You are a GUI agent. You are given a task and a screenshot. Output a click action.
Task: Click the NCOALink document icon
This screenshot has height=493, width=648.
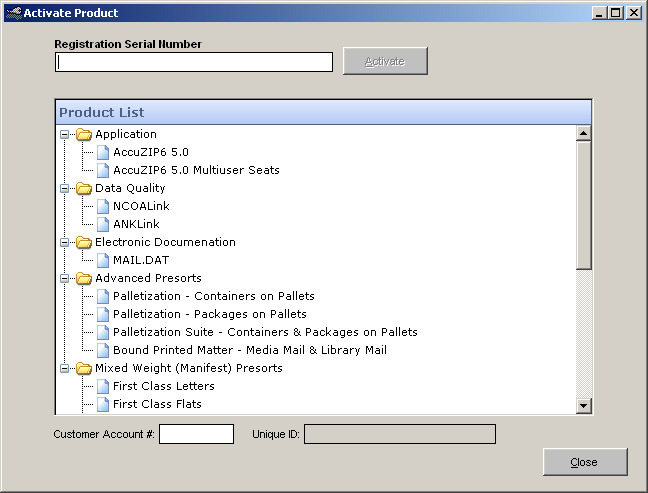pyautogui.click(x=102, y=206)
